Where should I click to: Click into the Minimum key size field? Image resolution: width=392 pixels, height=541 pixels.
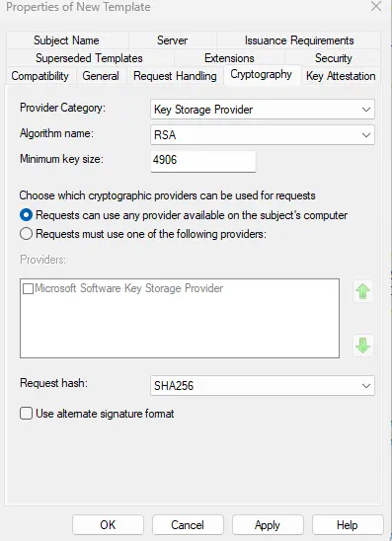pyautogui.click(x=203, y=161)
